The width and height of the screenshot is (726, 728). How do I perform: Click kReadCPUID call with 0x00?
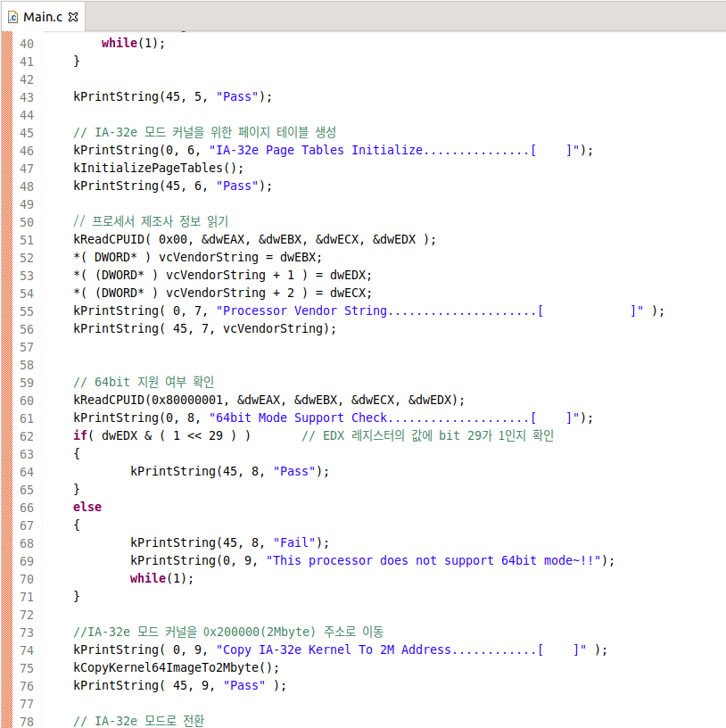point(255,240)
